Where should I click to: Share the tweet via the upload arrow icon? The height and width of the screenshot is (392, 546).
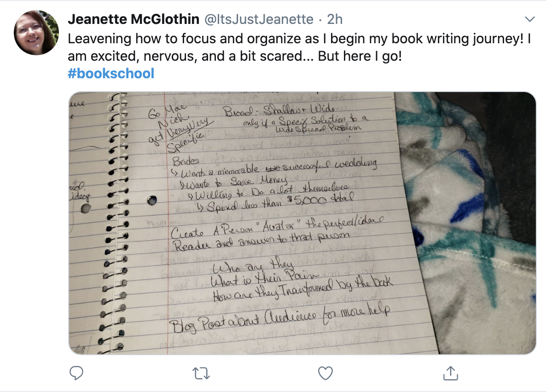click(450, 374)
